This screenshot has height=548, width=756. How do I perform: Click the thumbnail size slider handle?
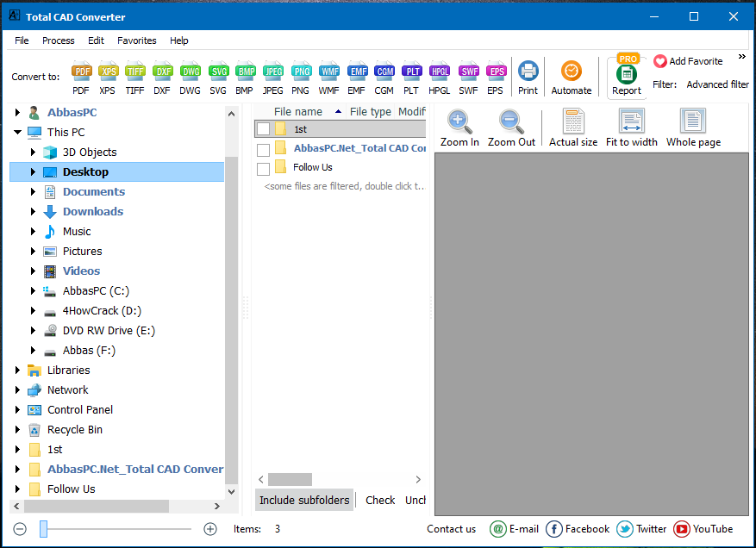coord(43,529)
